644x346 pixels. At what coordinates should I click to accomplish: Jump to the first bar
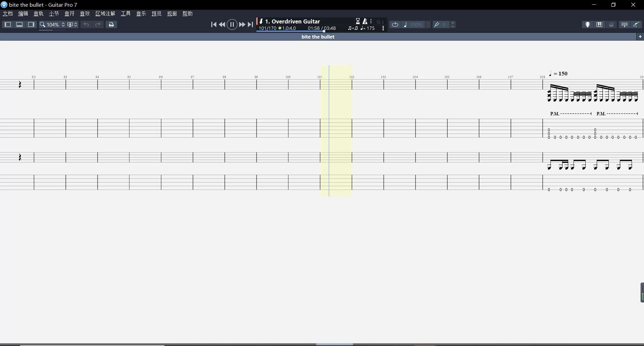214,24
